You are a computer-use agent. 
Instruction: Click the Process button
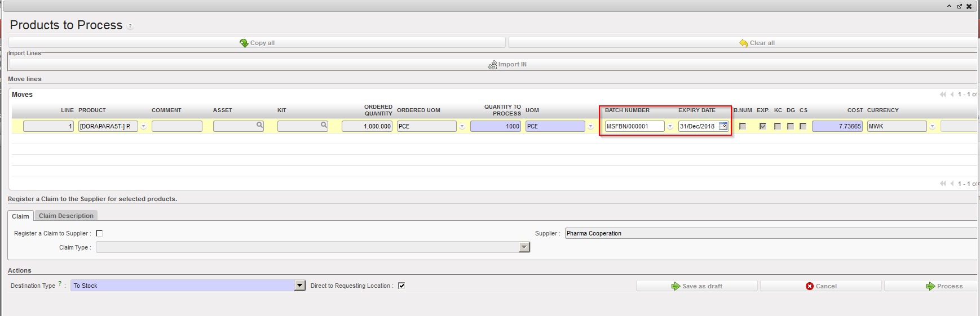(x=932, y=286)
